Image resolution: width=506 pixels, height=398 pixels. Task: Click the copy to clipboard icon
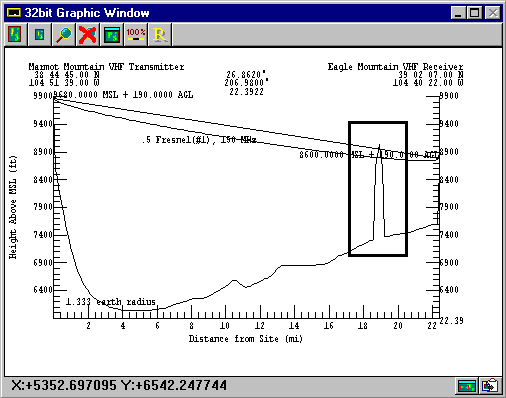[490, 386]
